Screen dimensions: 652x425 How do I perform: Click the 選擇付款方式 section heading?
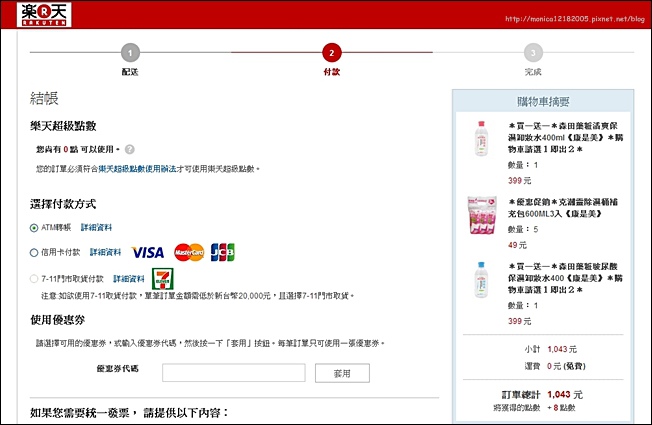[x=63, y=204]
